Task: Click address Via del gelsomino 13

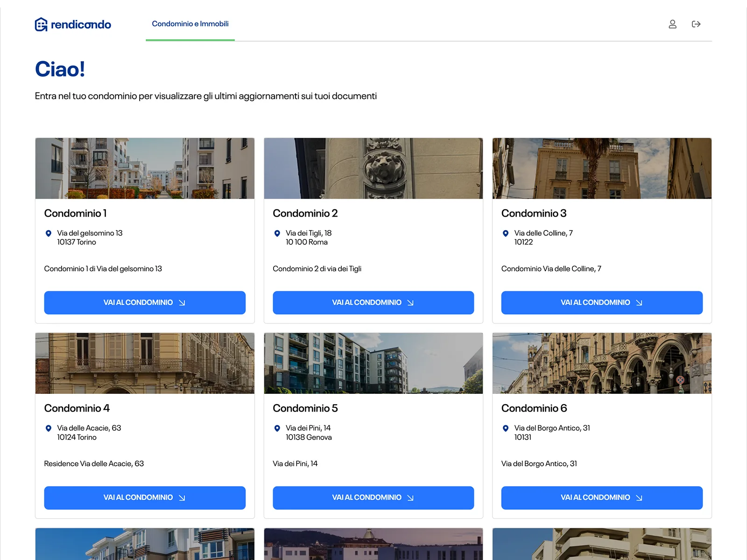Action: [90, 233]
